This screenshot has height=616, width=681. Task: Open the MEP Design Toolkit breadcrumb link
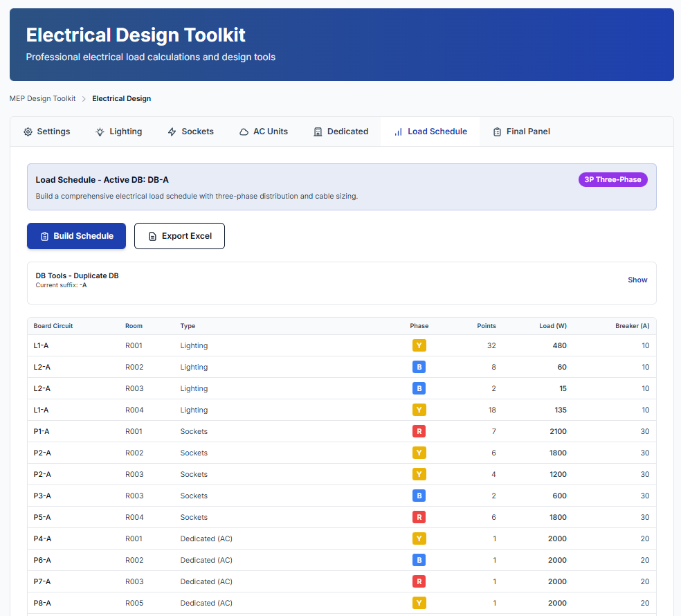(x=42, y=98)
